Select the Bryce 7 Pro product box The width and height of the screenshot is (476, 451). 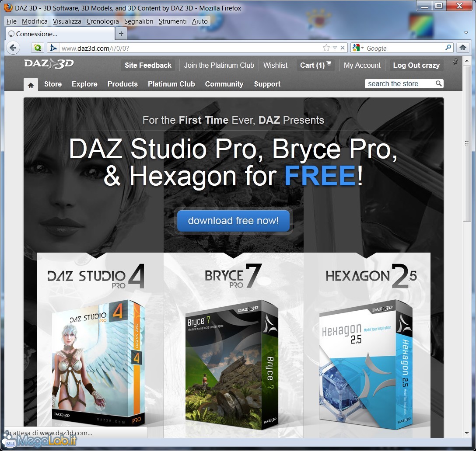coord(232,363)
